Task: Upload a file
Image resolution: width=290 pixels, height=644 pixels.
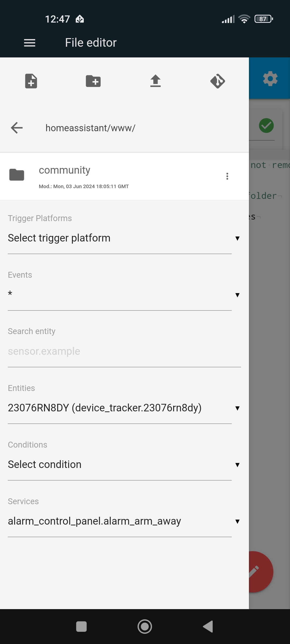Action: 155,81
